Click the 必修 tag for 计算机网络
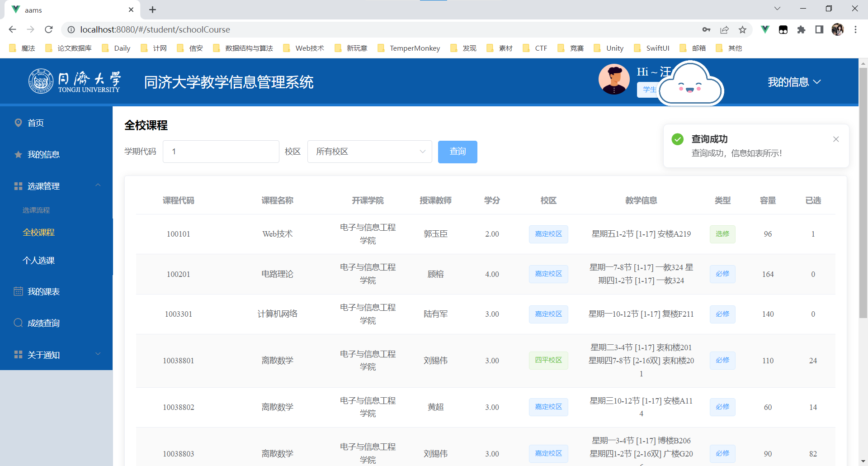 (x=722, y=314)
